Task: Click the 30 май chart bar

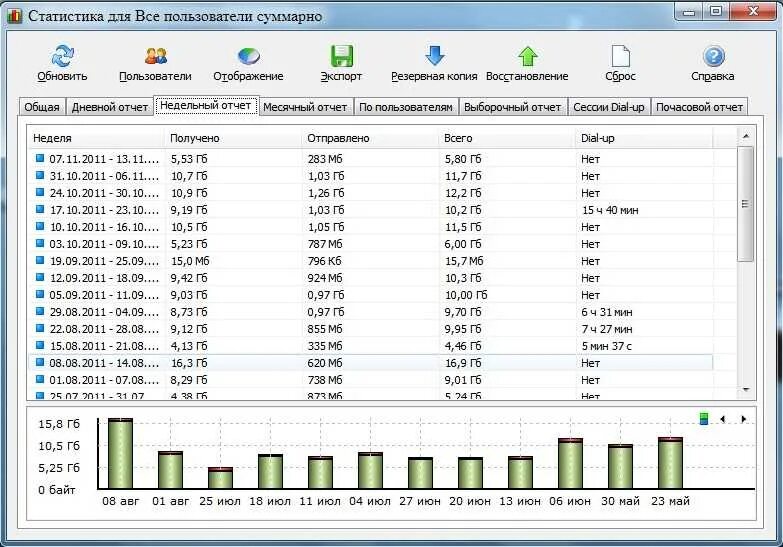Action: [620, 466]
